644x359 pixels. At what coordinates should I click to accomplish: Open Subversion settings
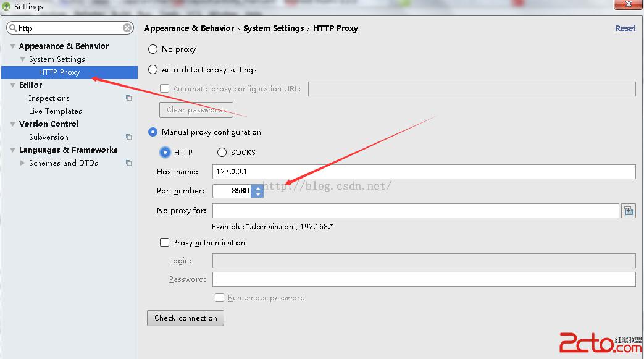48,137
